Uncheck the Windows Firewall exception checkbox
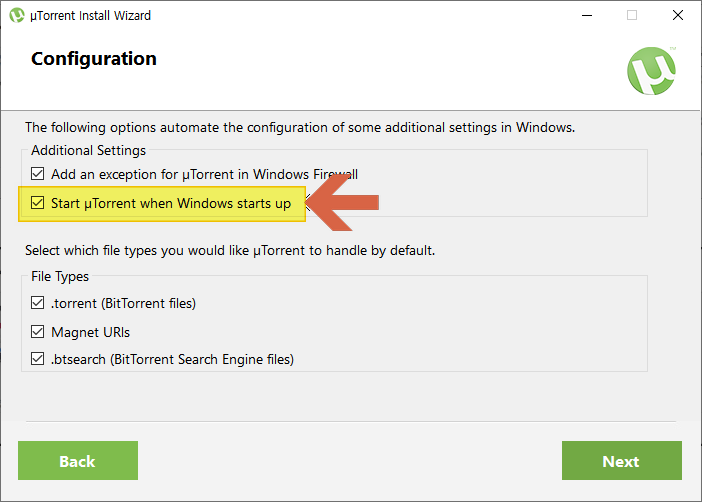Viewport: 702px width, 502px height. [x=38, y=174]
